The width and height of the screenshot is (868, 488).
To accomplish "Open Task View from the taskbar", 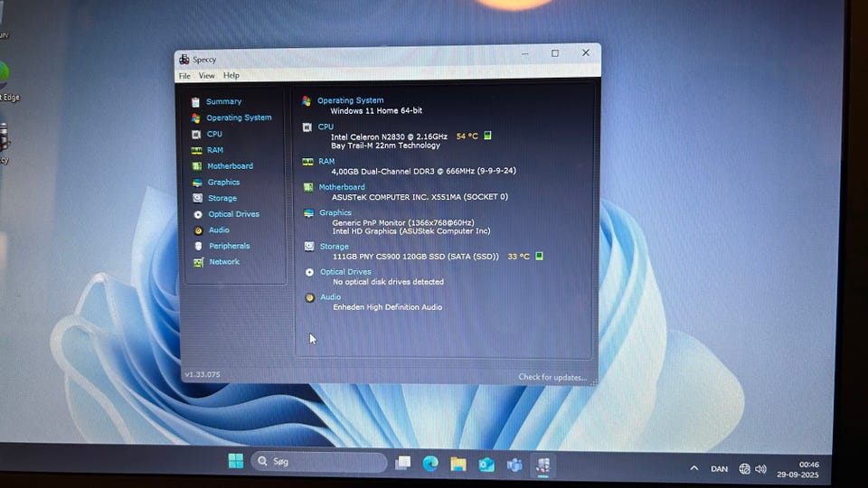I will click(x=403, y=463).
